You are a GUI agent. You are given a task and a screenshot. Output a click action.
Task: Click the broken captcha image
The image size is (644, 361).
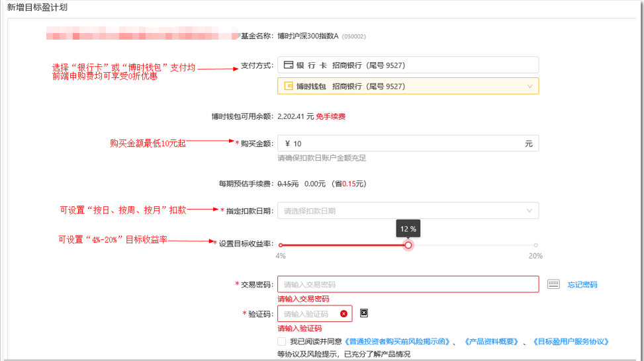click(x=364, y=313)
